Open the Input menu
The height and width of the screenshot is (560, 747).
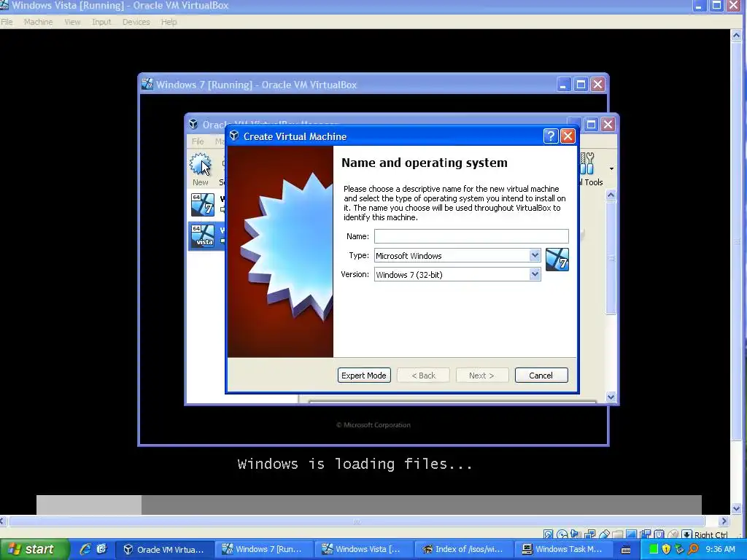[101, 22]
